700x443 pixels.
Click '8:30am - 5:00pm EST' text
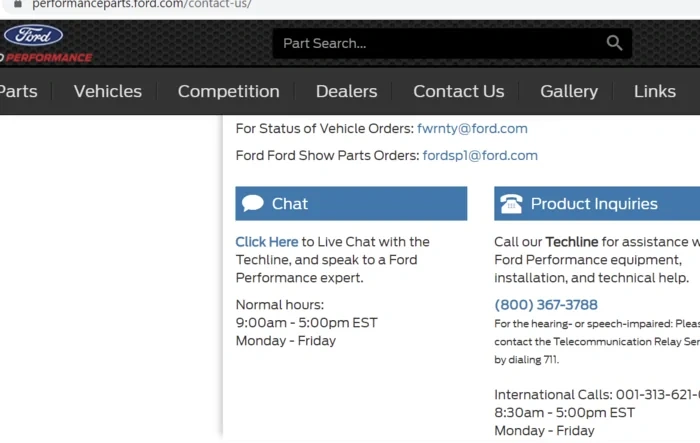[564, 413]
